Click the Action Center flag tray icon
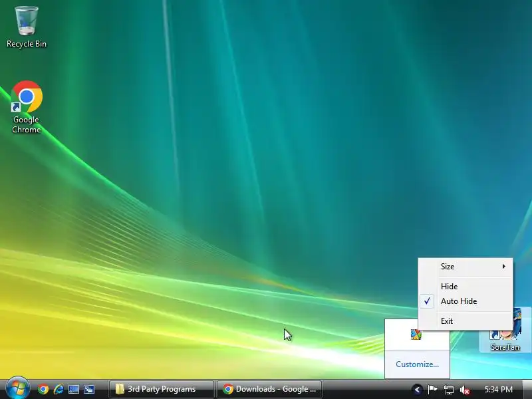The image size is (532, 399). click(432, 390)
